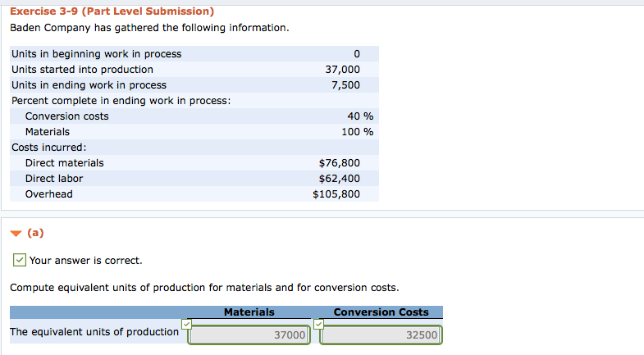644x355 pixels.
Task: Click the 100 % materials percentage value
Action: click(358, 132)
